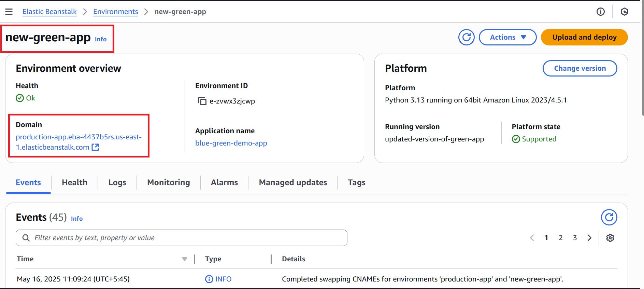Sort events by Time column arrow
644x289 pixels.
tap(185, 259)
